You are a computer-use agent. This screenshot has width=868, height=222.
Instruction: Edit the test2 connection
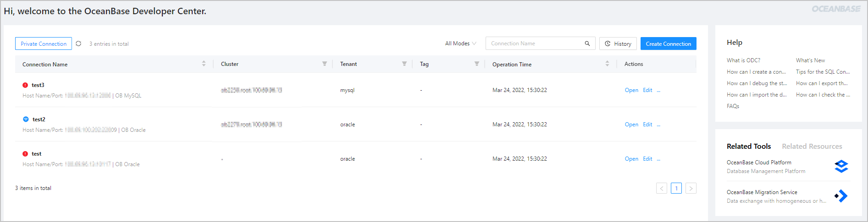[647, 125]
